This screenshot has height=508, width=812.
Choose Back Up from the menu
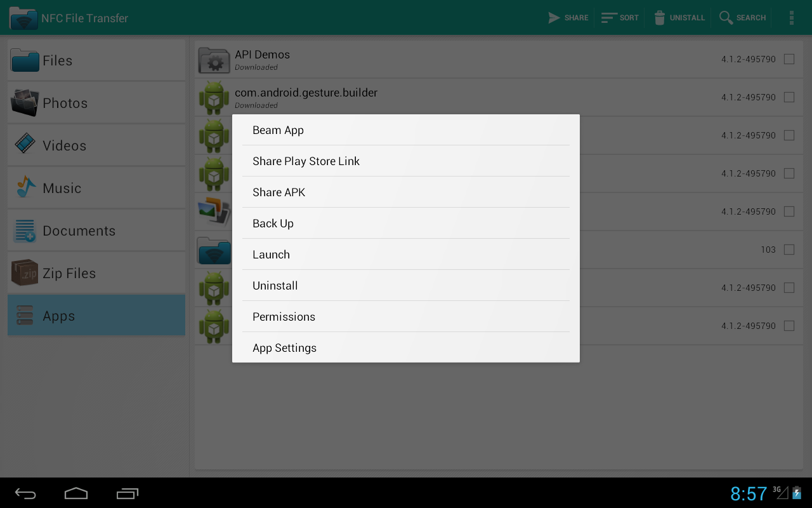[406, 224]
